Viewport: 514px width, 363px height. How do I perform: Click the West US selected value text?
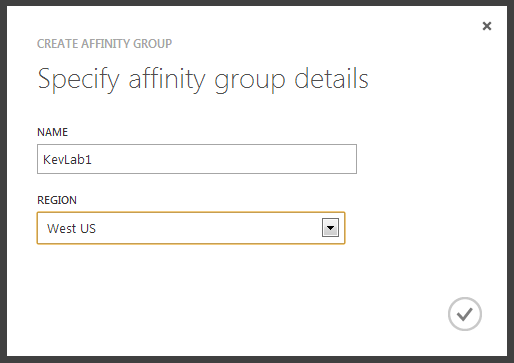pos(71,228)
